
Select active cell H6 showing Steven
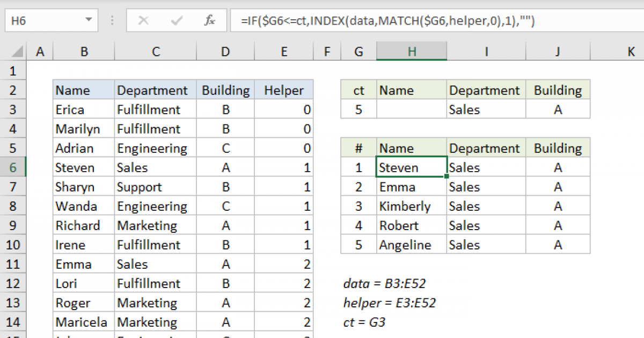[412, 167]
